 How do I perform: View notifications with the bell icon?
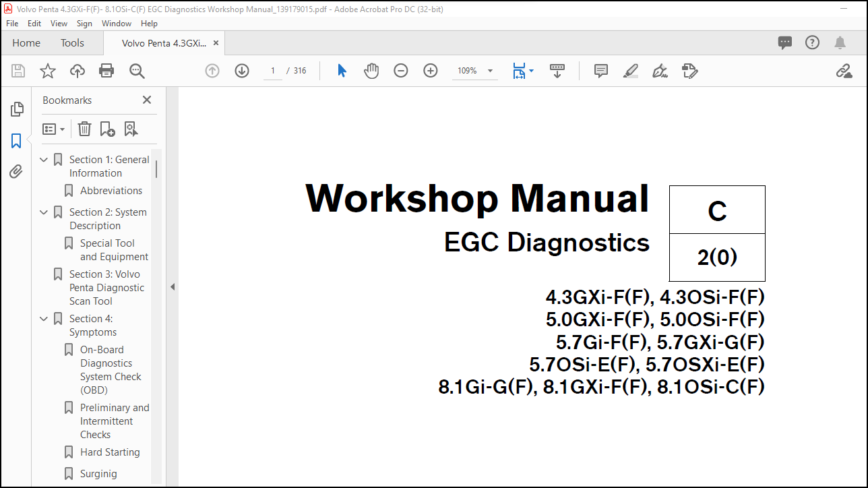[x=840, y=42]
